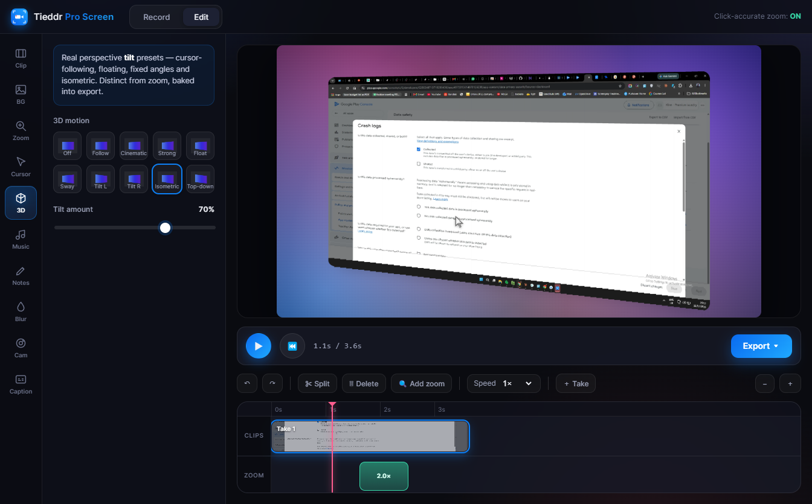Zoom out the timeline with minus
This screenshot has width=812, height=504.
(765, 383)
